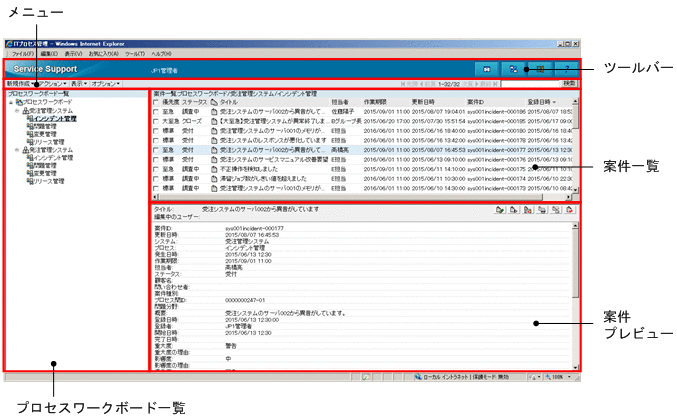
Task: Open the お気に入り(A) browser menu
Action: (x=104, y=54)
